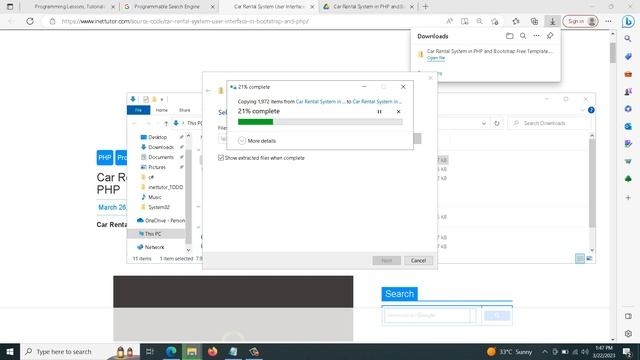
Task: Cancel the copy with the small X
Action: (x=398, y=111)
